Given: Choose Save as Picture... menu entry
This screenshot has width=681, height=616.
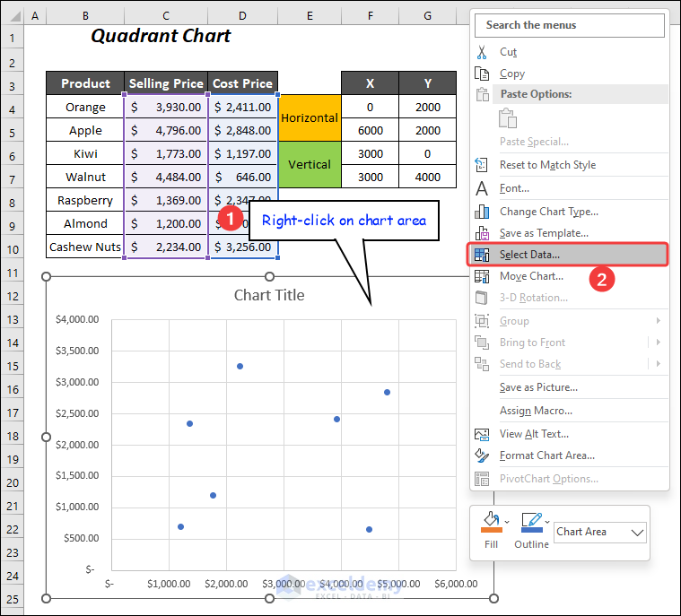Looking at the screenshot, I should point(570,387).
